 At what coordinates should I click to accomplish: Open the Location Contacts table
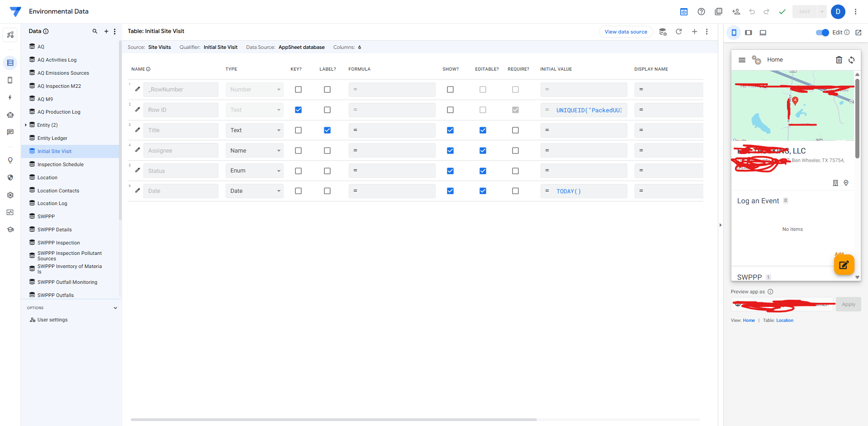tap(58, 191)
